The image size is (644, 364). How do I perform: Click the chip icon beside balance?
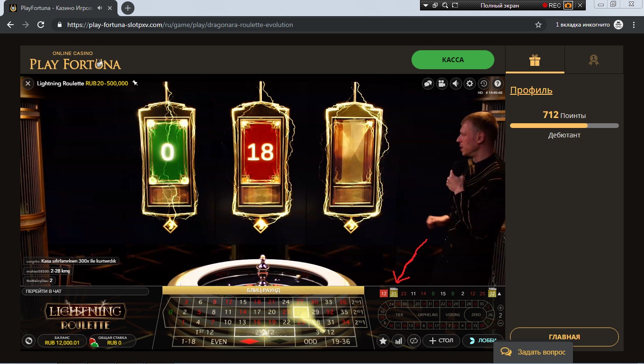click(x=29, y=341)
